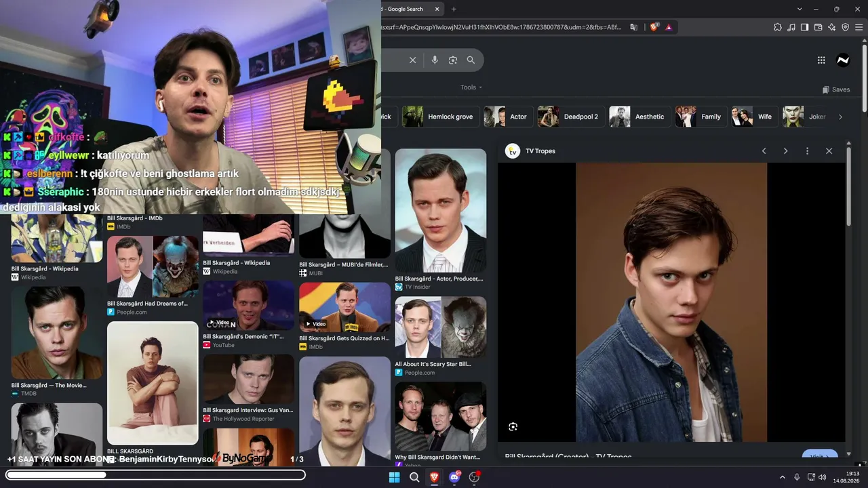Open the 'Bill Skarsgård Had Dreams of' People.com result

pyautogui.click(x=153, y=267)
